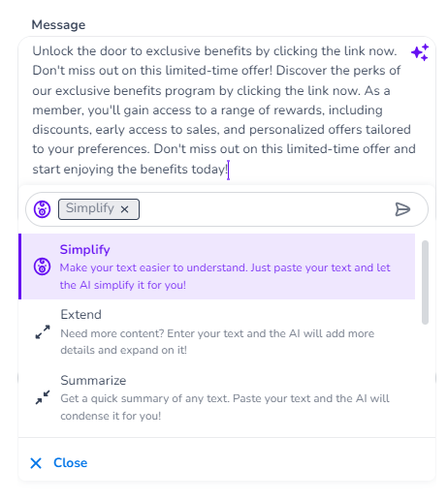Select the Simplify option title

(x=84, y=250)
